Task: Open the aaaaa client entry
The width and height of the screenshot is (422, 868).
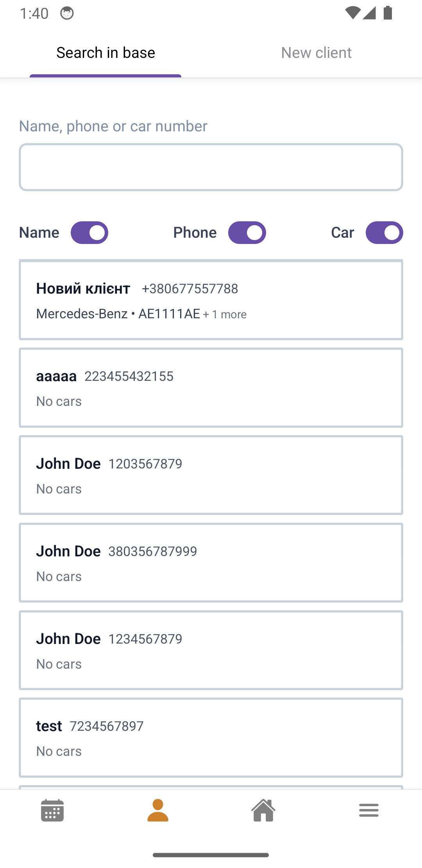Action: 211,387
